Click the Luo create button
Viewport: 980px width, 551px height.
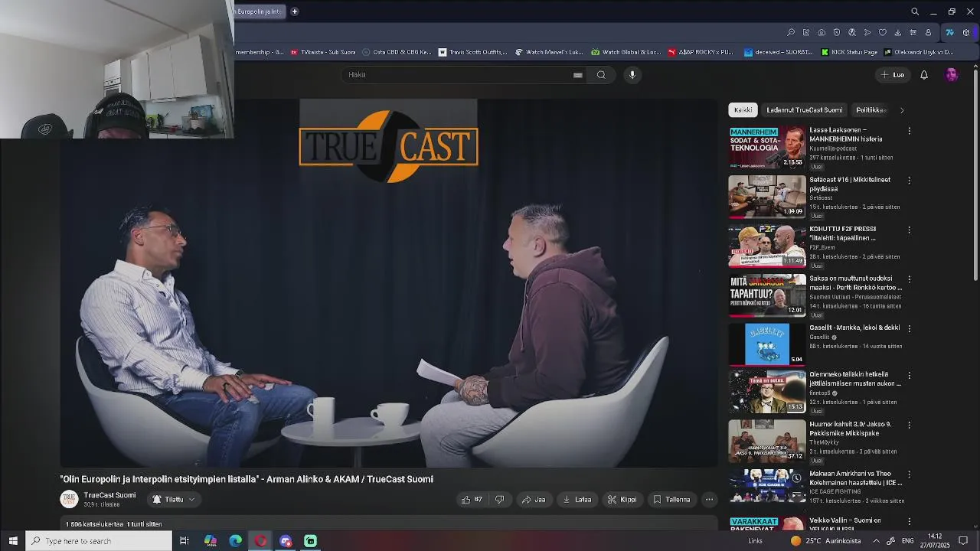[893, 75]
